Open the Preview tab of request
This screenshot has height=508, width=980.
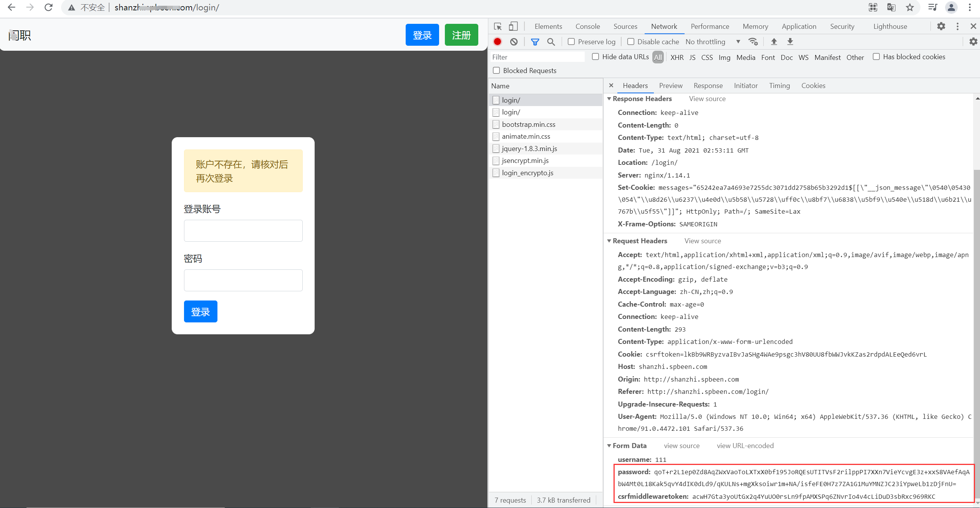(x=671, y=86)
